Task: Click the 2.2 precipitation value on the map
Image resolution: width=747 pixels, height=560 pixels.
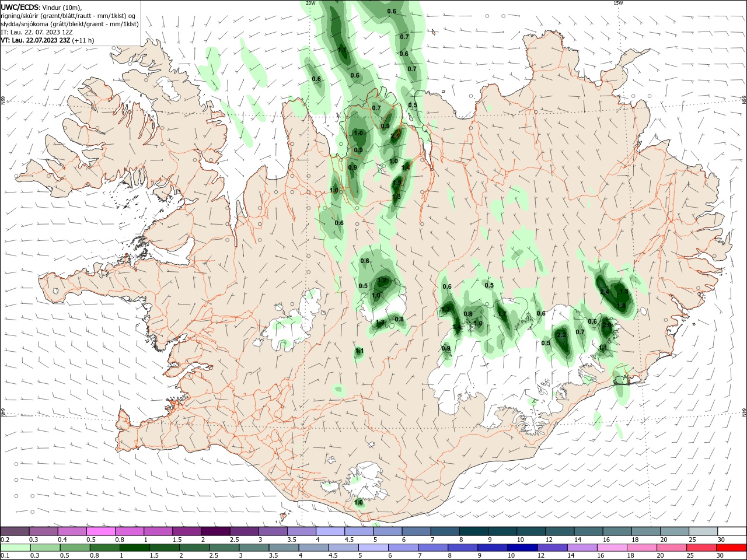Action: [x=561, y=335]
